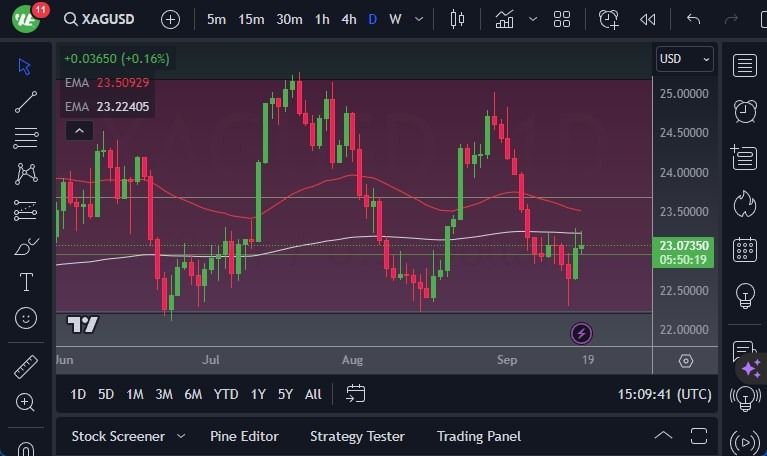Image resolution: width=767 pixels, height=456 pixels.
Task: Select the trend line drawing tool
Action: point(26,102)
